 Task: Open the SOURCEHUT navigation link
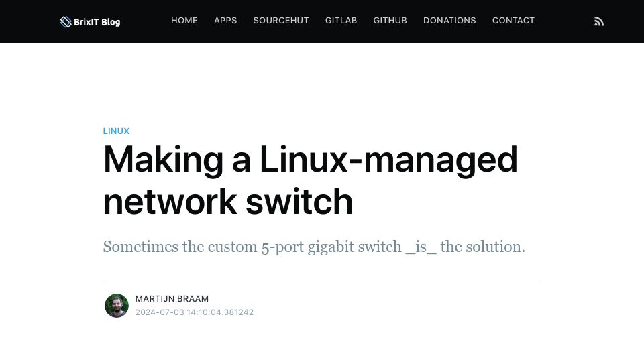click(281, 21)
